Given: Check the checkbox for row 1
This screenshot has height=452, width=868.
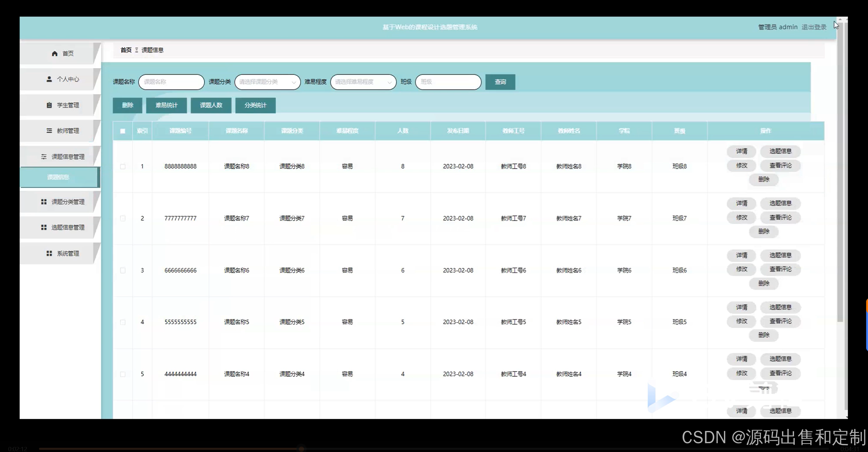Looking at the screenshot, I should (x=123, y=167).
